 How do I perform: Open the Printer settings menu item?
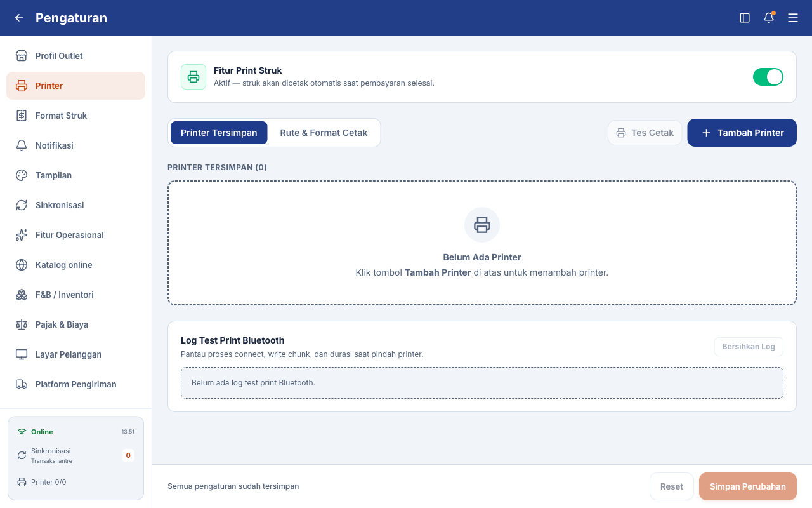[76, 86]
